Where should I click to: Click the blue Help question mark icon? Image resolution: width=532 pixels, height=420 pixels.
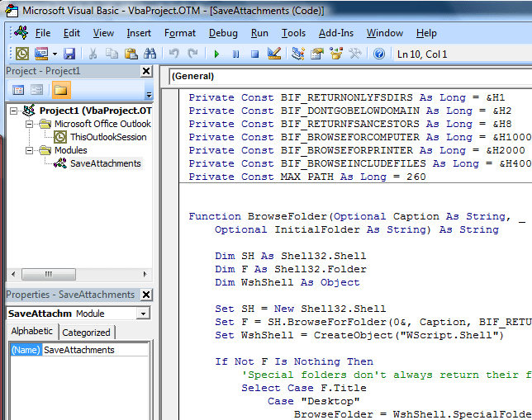click(379, 54)
